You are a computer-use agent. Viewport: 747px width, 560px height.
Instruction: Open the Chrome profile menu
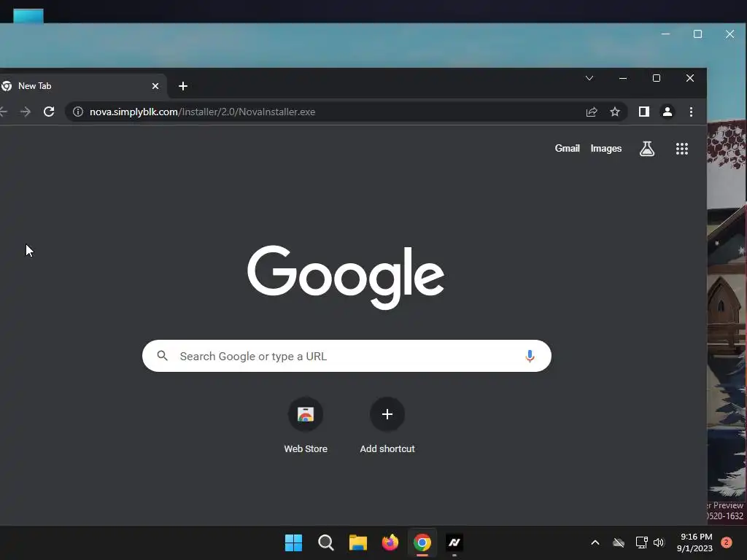667,112
